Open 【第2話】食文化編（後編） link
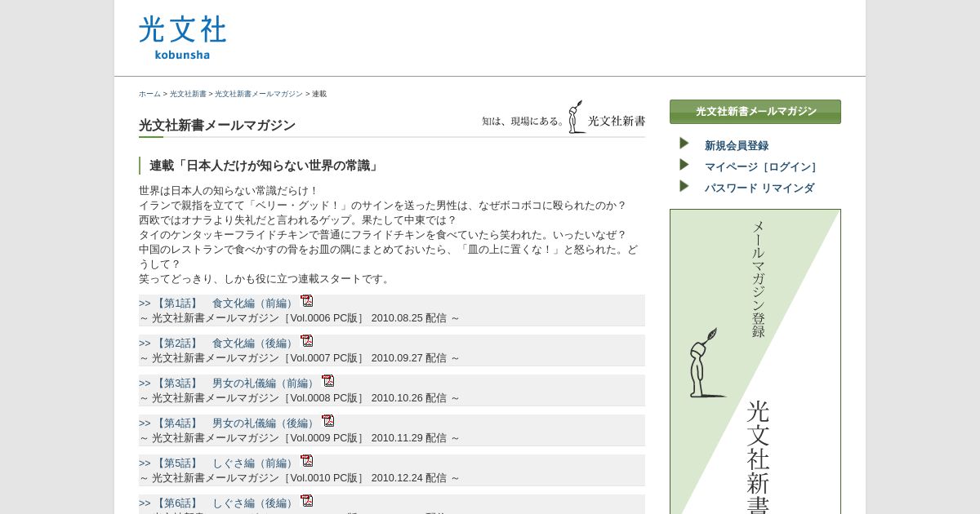Image resolution: width=980 pixels, height=514 pixels. tap(218, 343)
